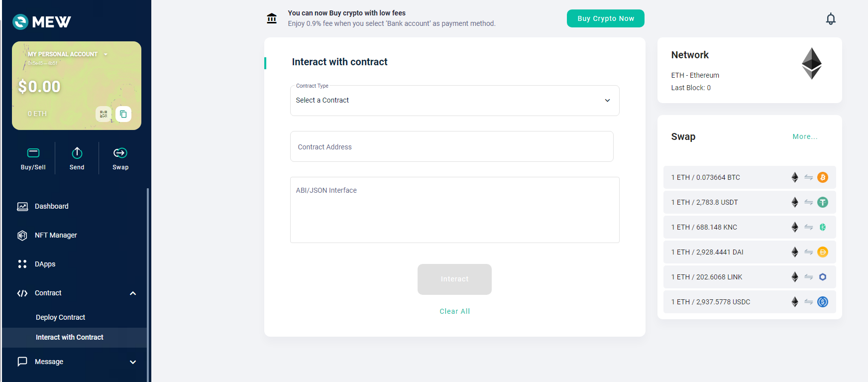Select ETH to USDC swap pair
This screenshot has height=382, width=868.
(750, 302)
